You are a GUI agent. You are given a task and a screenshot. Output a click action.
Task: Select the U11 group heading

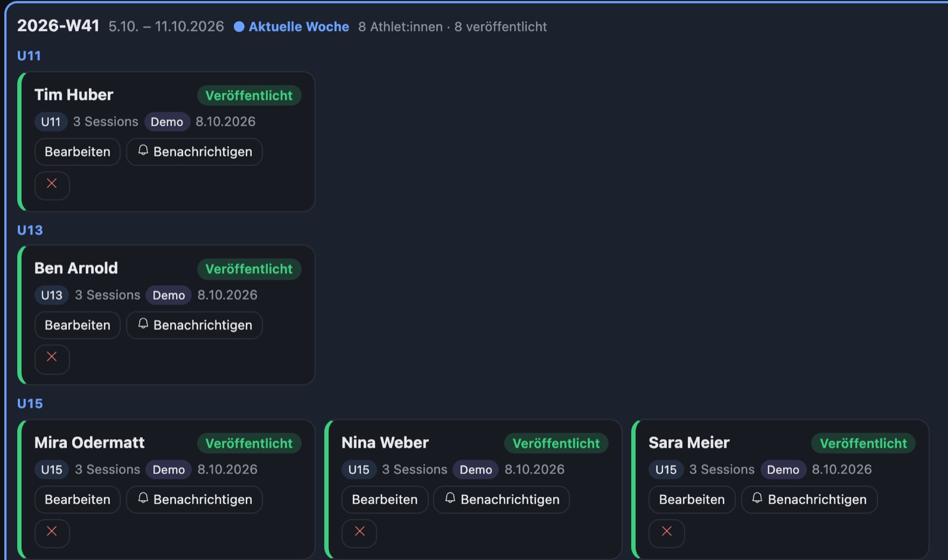(x=29, y=56)
